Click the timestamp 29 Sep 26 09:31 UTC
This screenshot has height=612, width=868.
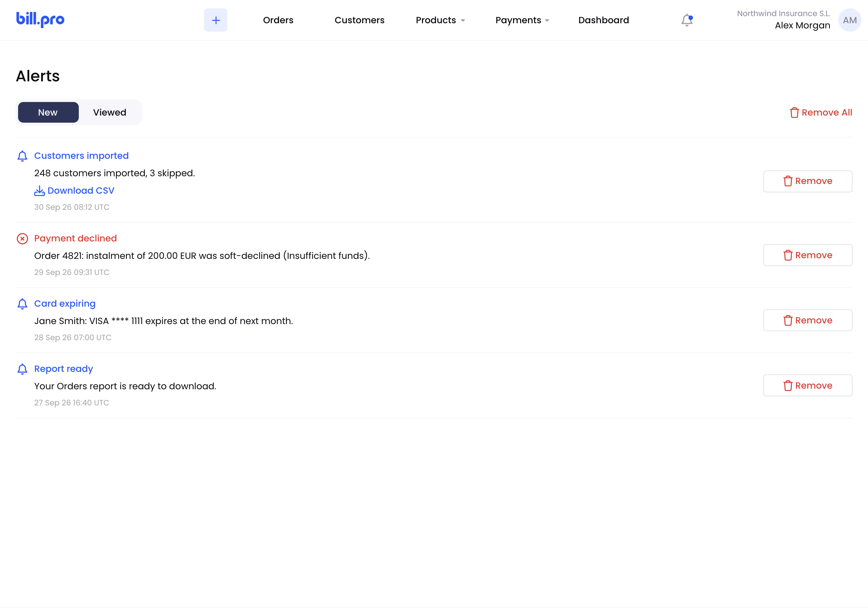71,272
